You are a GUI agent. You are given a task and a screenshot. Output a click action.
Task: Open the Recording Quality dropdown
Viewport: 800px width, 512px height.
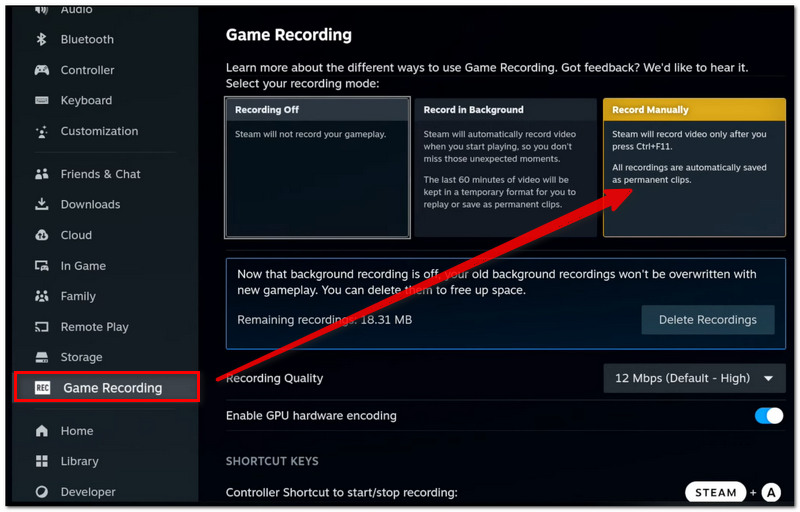coord(694,378)
